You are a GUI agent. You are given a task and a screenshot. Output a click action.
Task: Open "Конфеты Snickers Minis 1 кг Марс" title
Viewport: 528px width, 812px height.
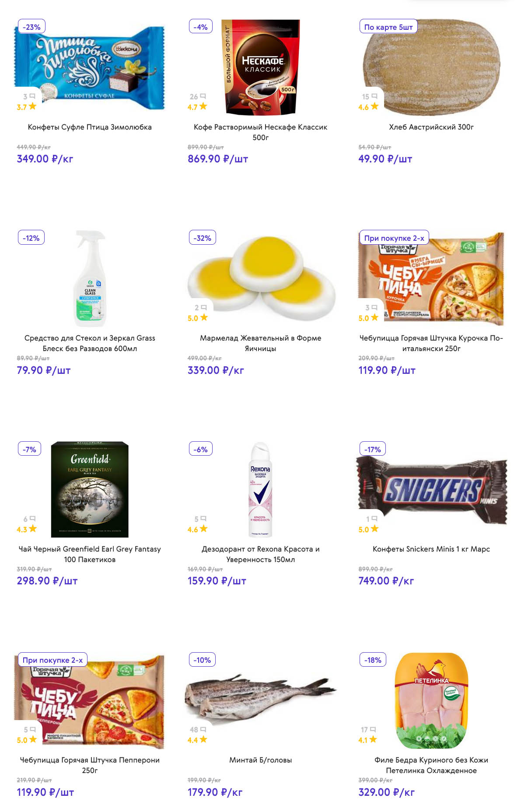[x=431, y=549]
